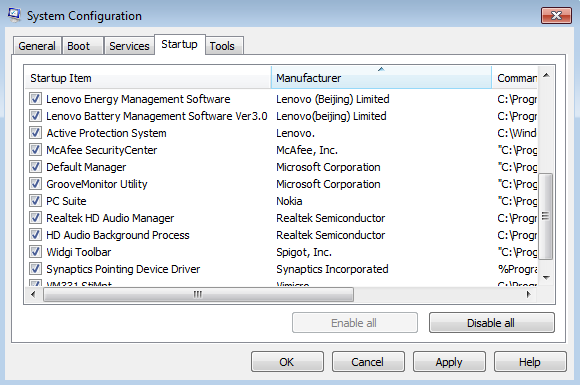Open the Tools tab
Screen dimensions: 581x387
(224, 46)
